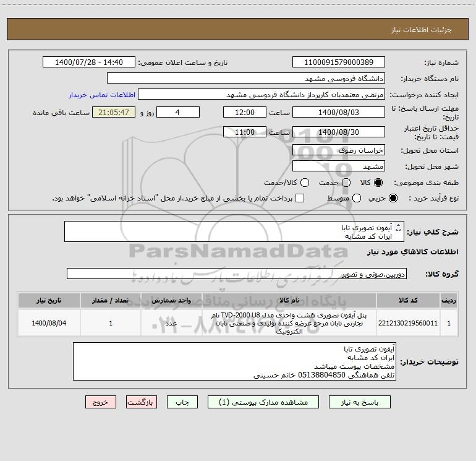Click the چاپ print button
The width and height of the screenshot is (476, 461).
click(x=182, y=402)
